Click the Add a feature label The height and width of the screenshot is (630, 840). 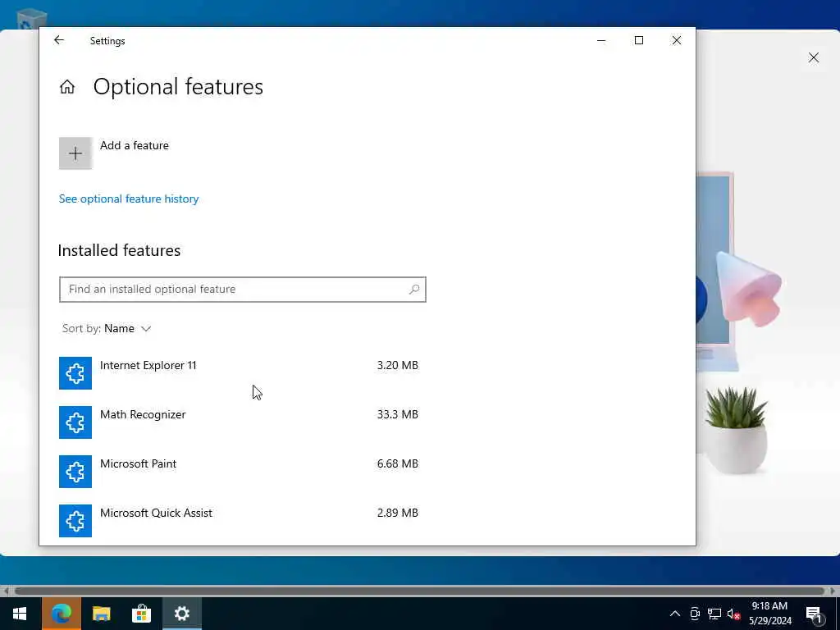(x=135, y=146)
